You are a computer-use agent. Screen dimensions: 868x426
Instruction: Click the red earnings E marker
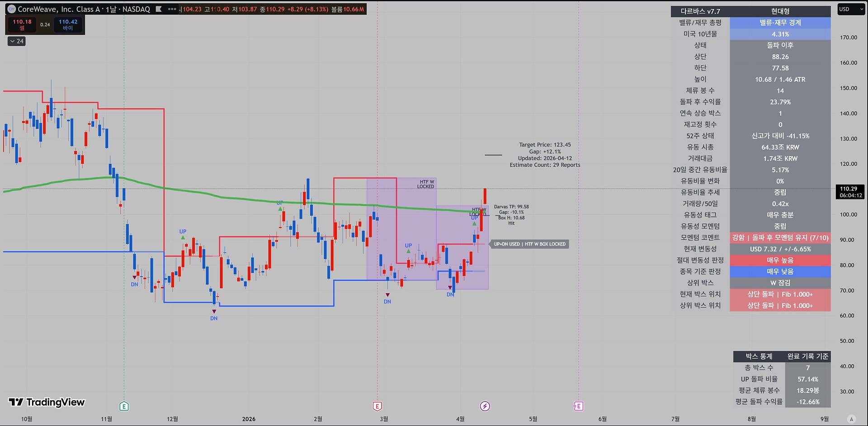click(377, 406)
